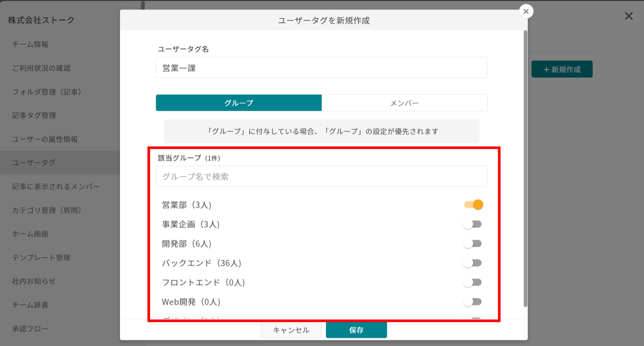Open カテゴリ管理（質問） in the sidebar
The image size is (644, 346).
click(47, 210)
